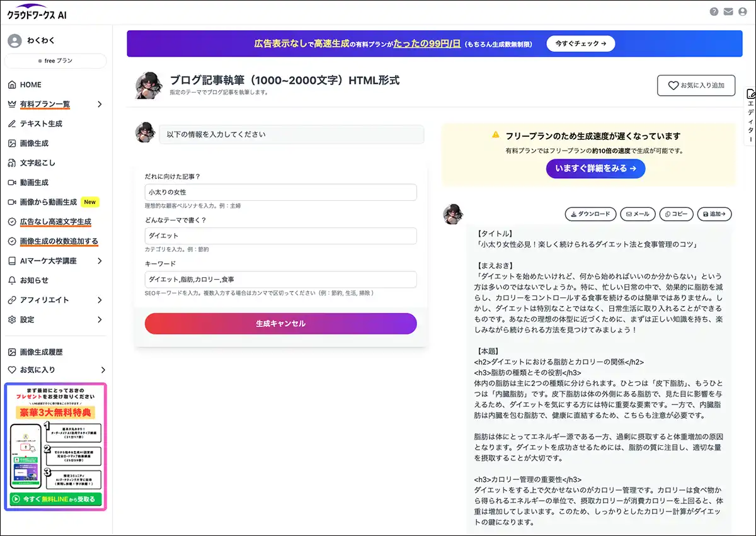Expand the AIマーケ大学講座 chevron
756x536 pixels.
coord(100,261)
